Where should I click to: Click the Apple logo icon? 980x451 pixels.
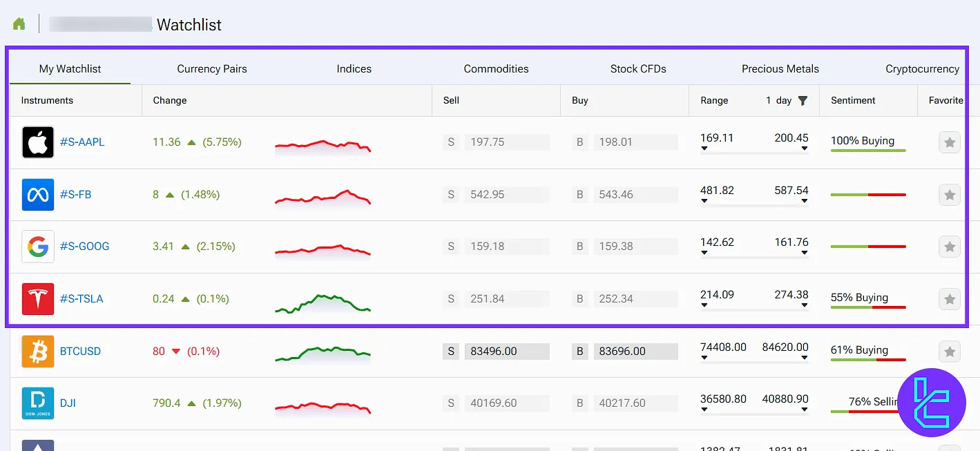point(38,142)
